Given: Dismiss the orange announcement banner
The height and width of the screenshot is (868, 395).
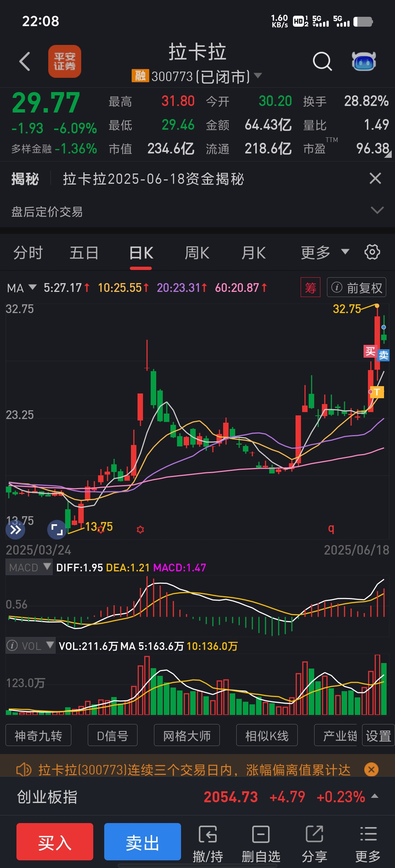Looking at the screenshot, I should pos(371,770).
